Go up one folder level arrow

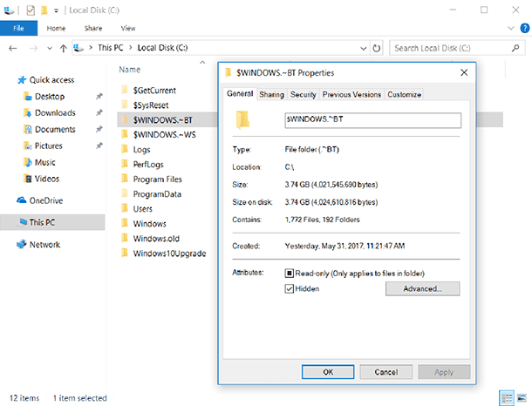click(x=63, y=48)
